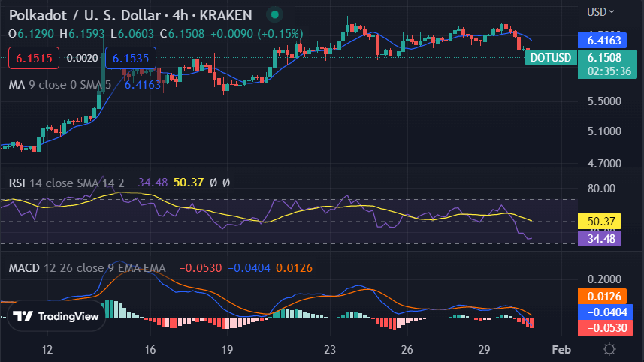Image resolution: width=644 pixels, height=362 pixels.
Task: Click the 0.0020 spread value
Action: [x=82, y=59]
